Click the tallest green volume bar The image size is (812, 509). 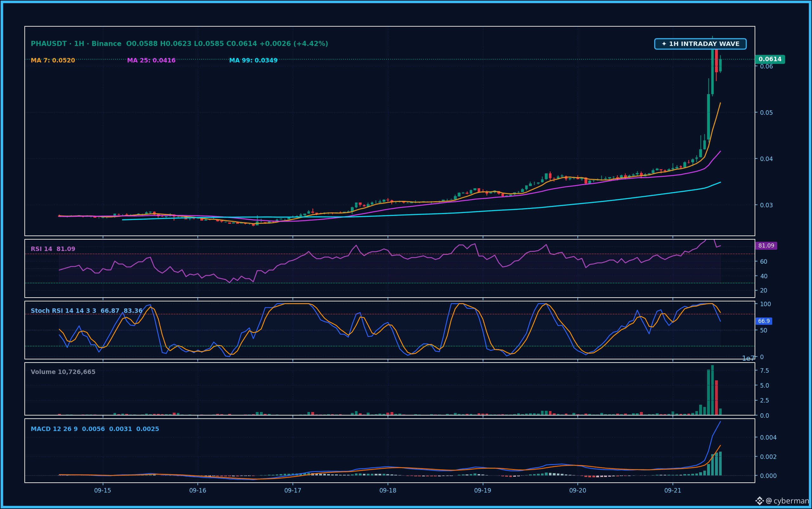click(712, 390)
